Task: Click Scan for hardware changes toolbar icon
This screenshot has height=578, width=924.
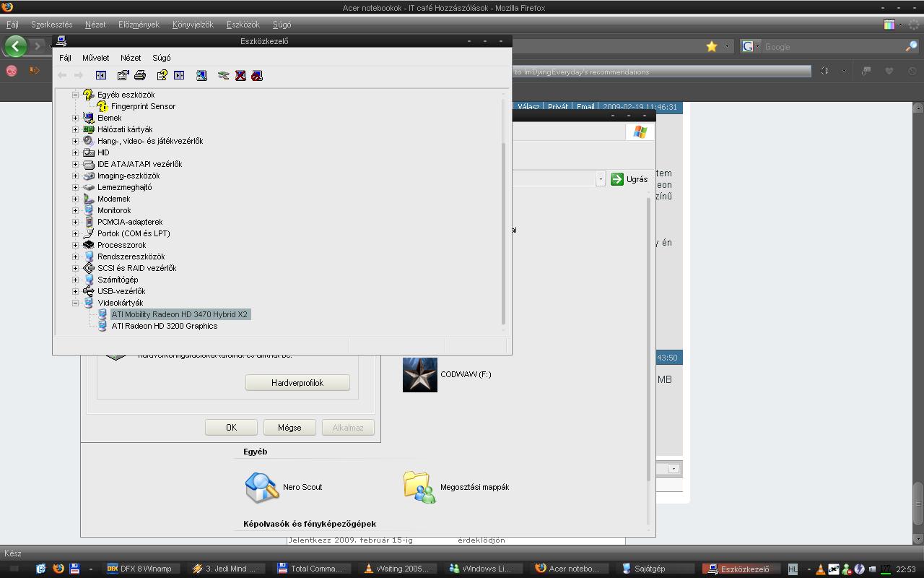Action: coord(201,75)
